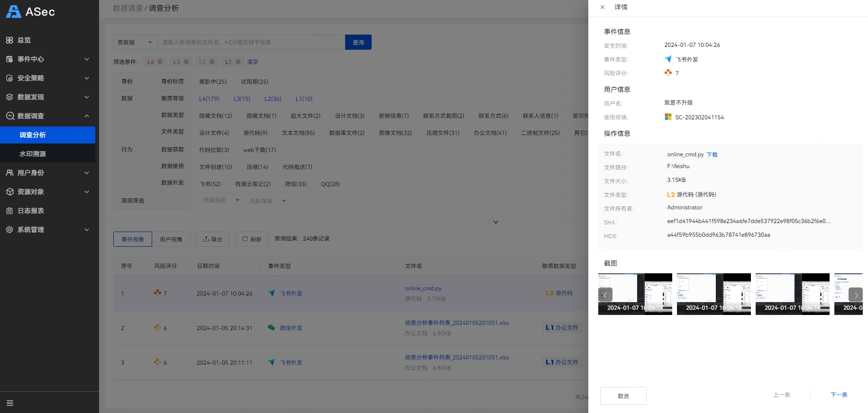Open the 查数据 search type dropdown

[x=136, y=42]
